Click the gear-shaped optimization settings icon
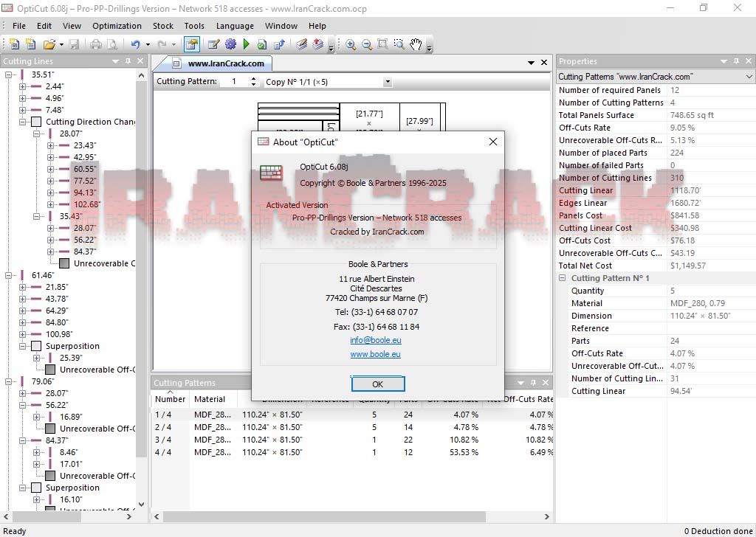This screenshot has width=756, height=537. coord(230,44)
